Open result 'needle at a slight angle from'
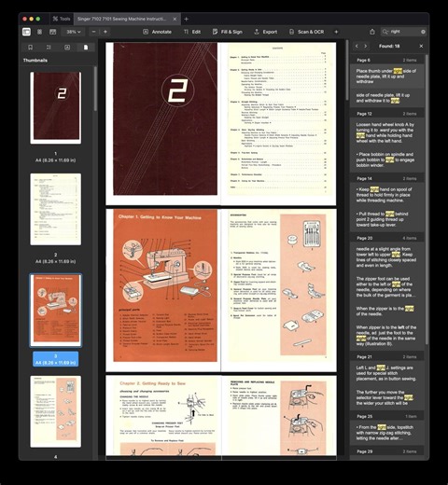448x485 pixels. 387,257
